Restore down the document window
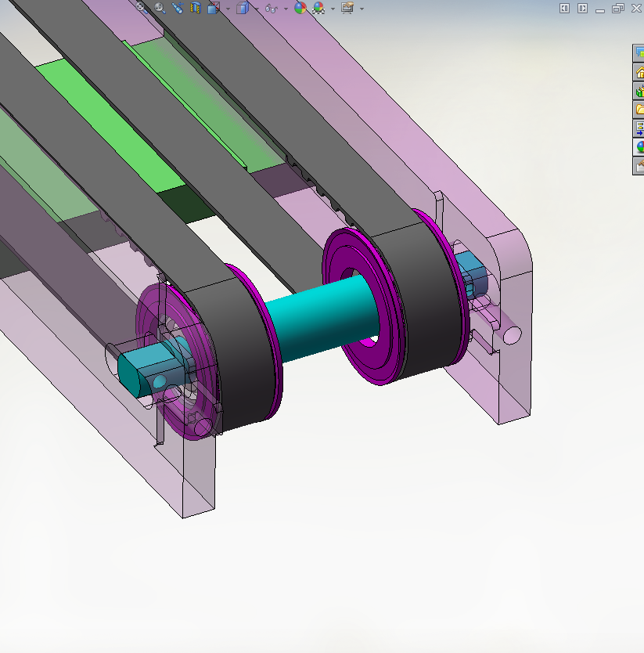 (x=617, y=9)
